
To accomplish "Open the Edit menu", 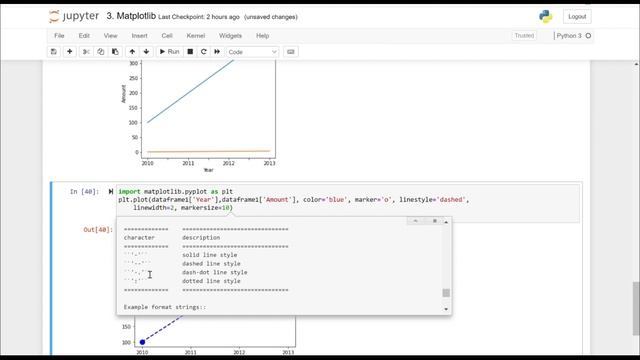I will tap(84, 36).
